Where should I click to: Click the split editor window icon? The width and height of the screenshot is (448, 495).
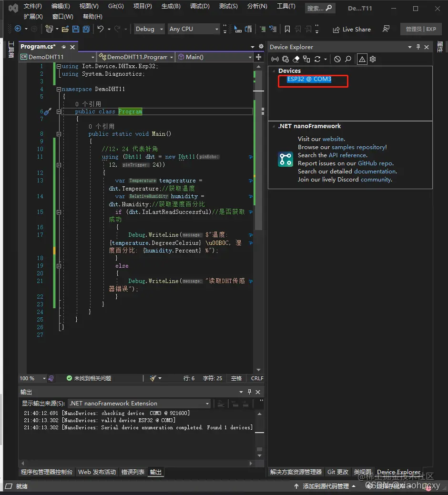pos(259,57)
